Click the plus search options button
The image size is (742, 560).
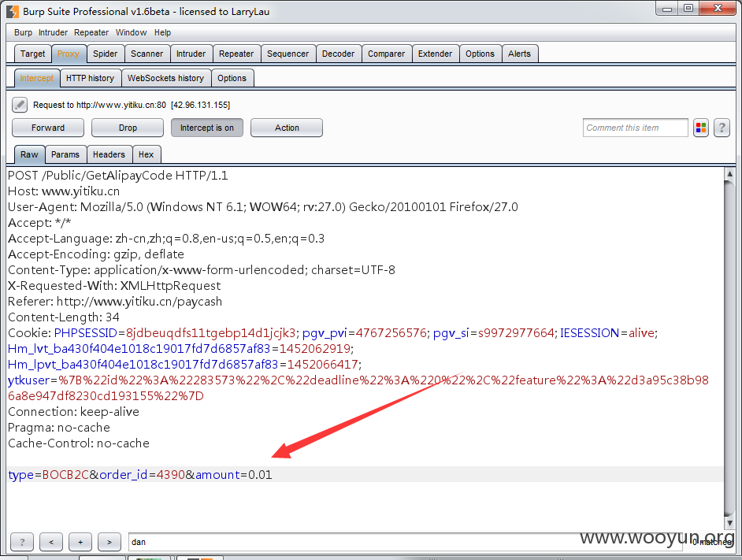[x=80, y=542]
